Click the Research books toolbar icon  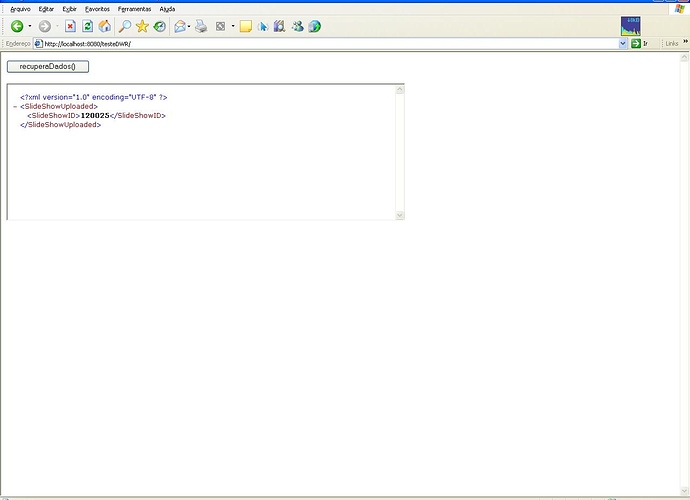pos(279,26)
